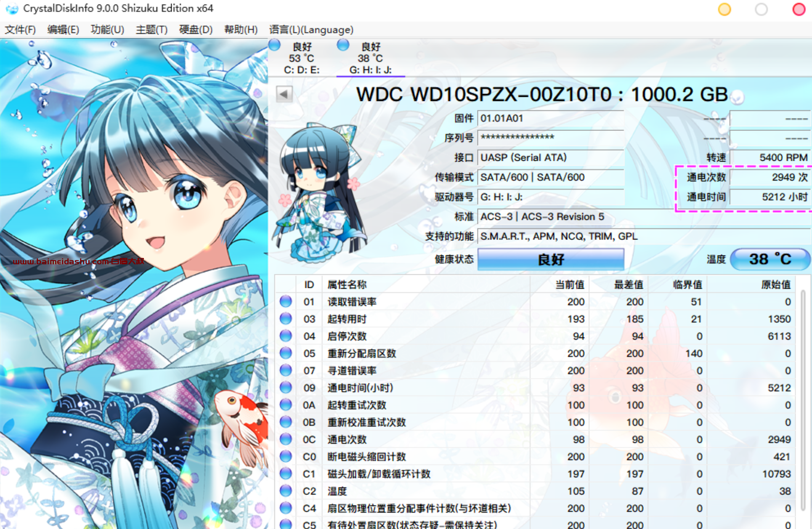Click the status orb for 09 通电时间
The width and height of the screenshot is (812, 529).
click(x=286, y=387)
